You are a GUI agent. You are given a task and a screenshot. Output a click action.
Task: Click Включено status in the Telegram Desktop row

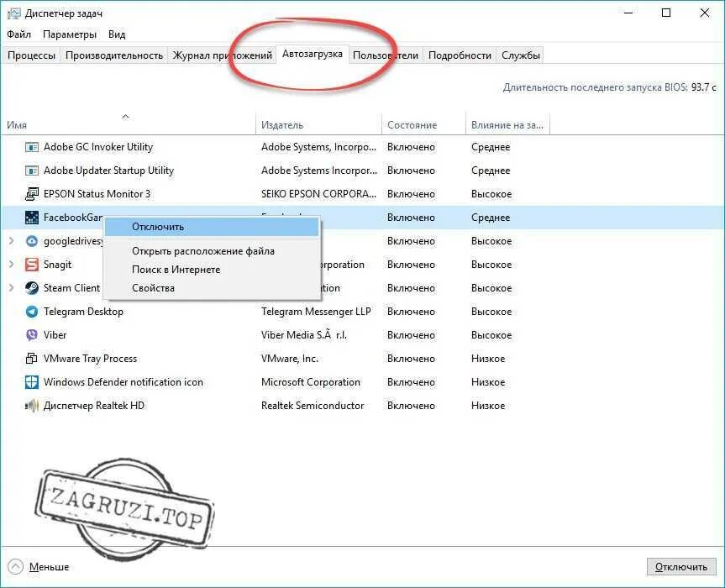point(411,312)
